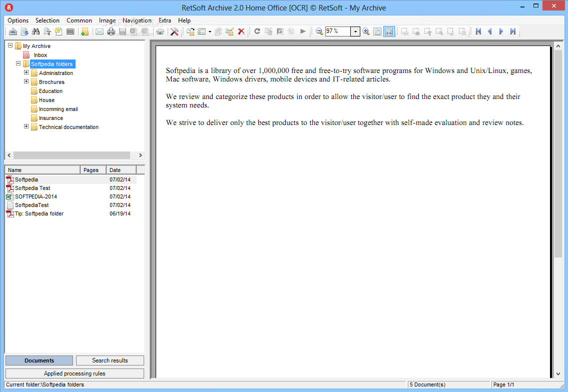Toggle the fit page width icon
This screenshot has width=568, height=392.
(389, 31)
